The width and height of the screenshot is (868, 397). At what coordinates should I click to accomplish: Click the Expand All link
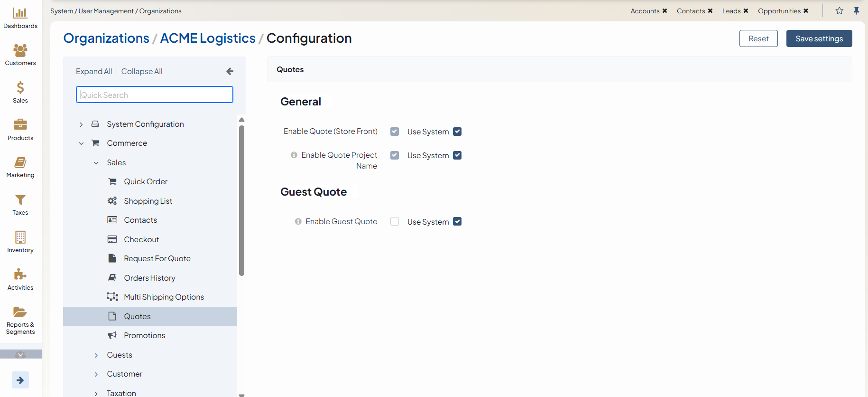click(x=94, y=71)
